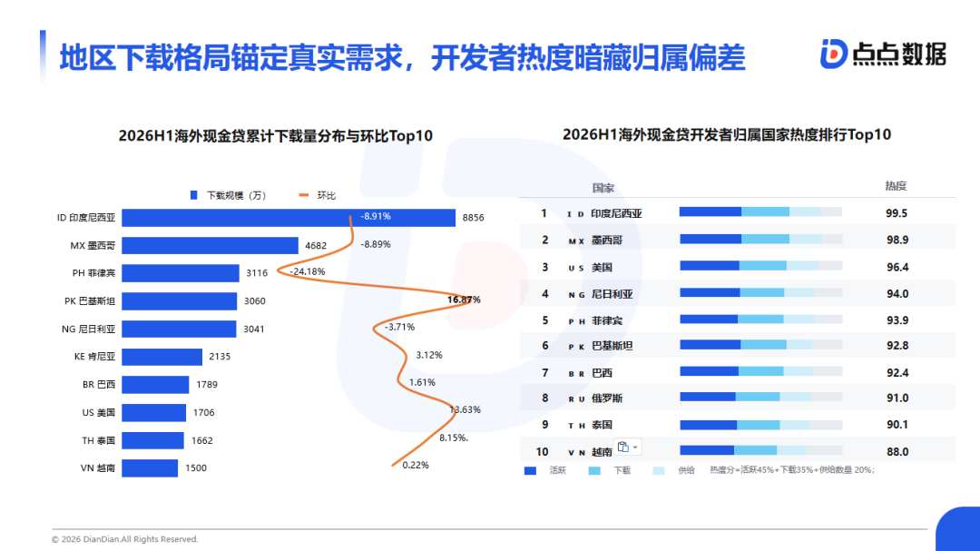The width and height of the screenshot is (980, 551).
Task: Select heat score 93.9
Action: 897,320
